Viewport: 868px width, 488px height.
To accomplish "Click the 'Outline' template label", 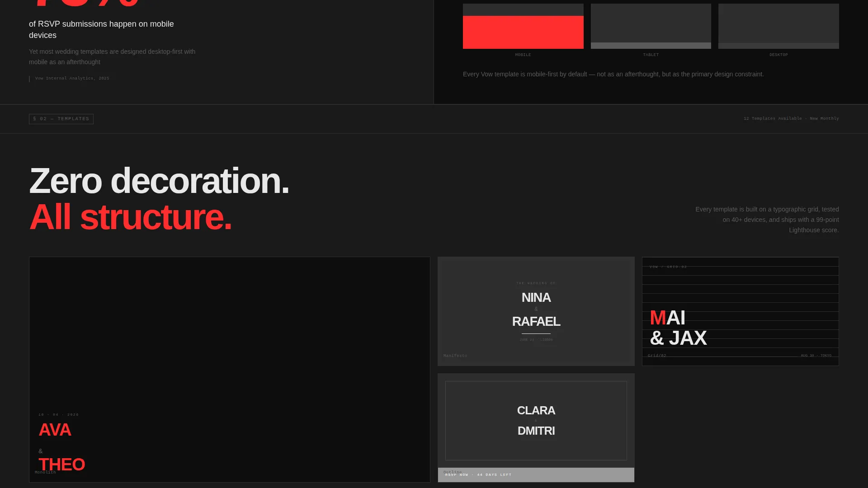I will coord(453,472).
